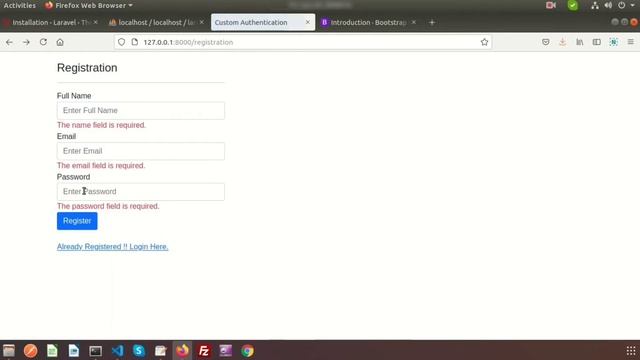The width and height of the screenshot is (640, 360).
Task: Focus the Full Name input field
Action: (141, 111)
